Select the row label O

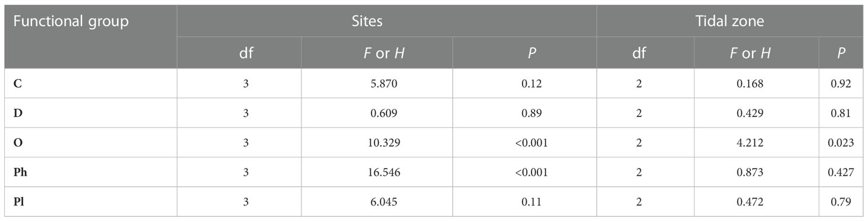tap(17, 142)
